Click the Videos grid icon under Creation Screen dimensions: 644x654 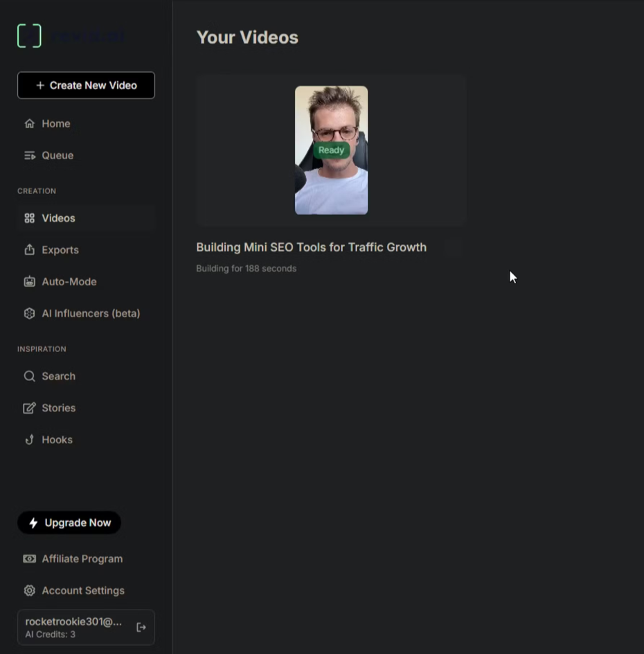(29, 218)
